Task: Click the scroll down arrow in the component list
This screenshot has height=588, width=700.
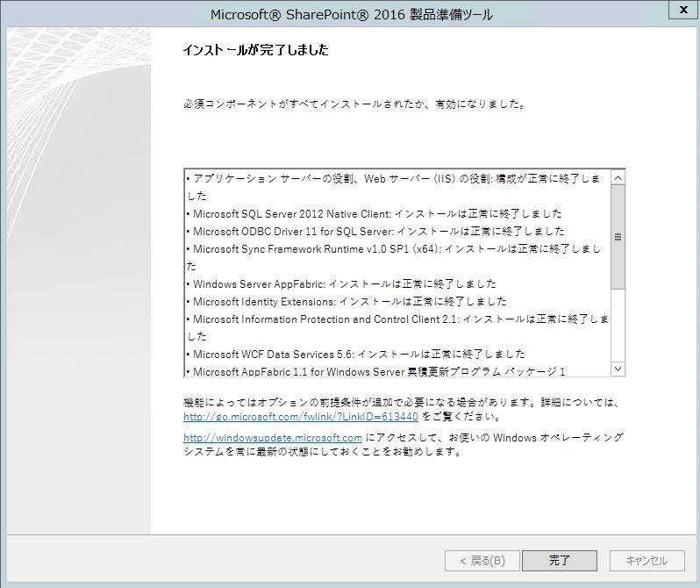Action: tap(618, 369)
